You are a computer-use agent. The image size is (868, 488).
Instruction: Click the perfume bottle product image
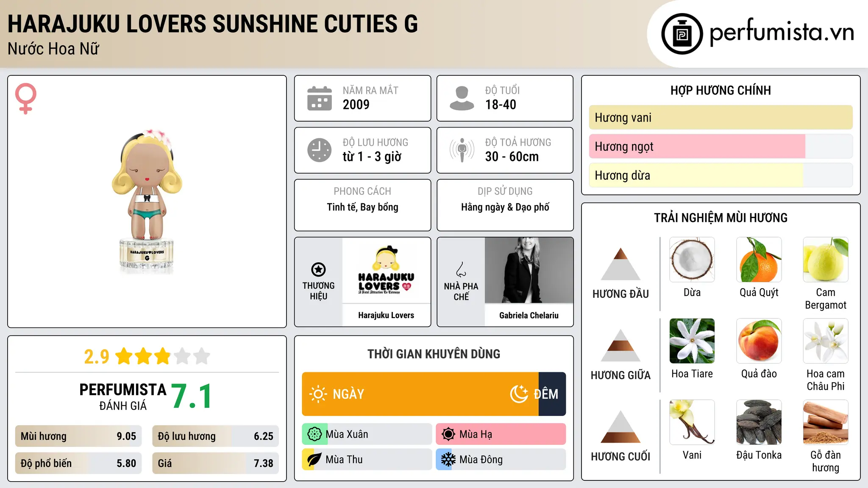point(147,201)
